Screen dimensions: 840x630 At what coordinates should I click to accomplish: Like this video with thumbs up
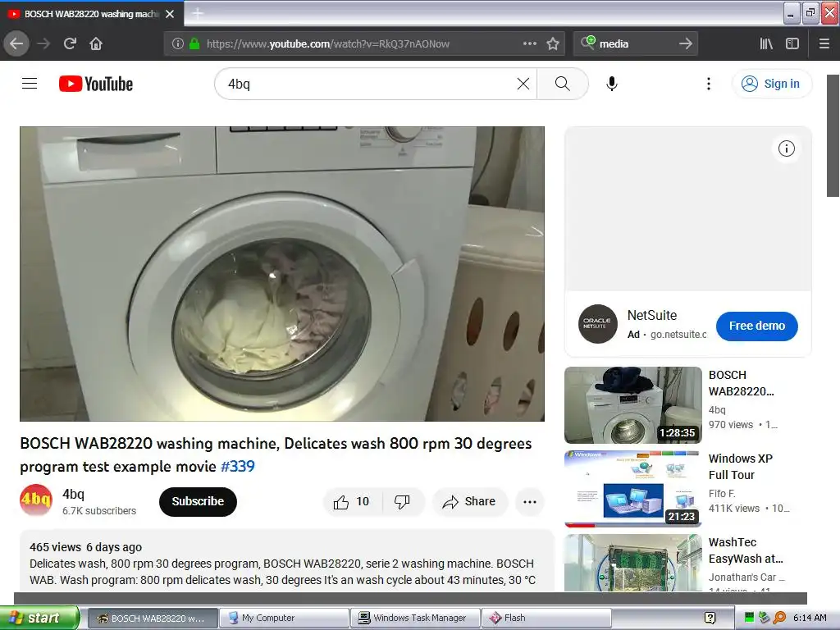pos(352,501)
